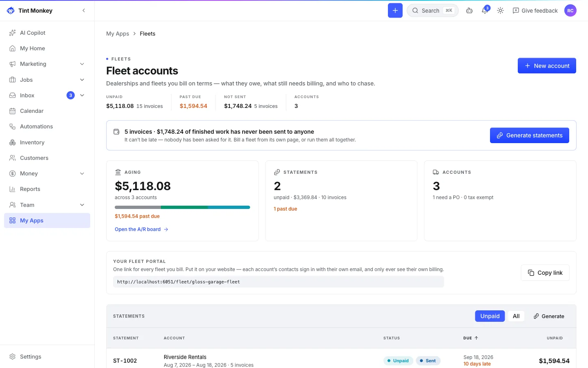Switch statements filter to All
Screen dimensions: 588x368
(x=516, y=316)
